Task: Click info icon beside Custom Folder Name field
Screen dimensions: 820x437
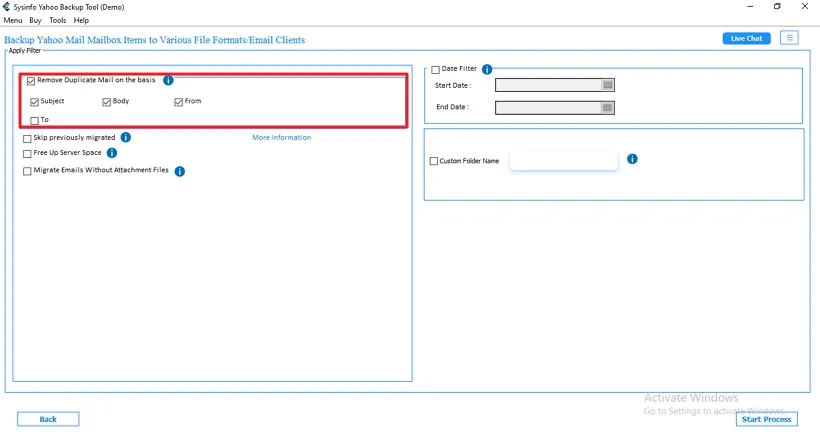Action: coord(632,159)
